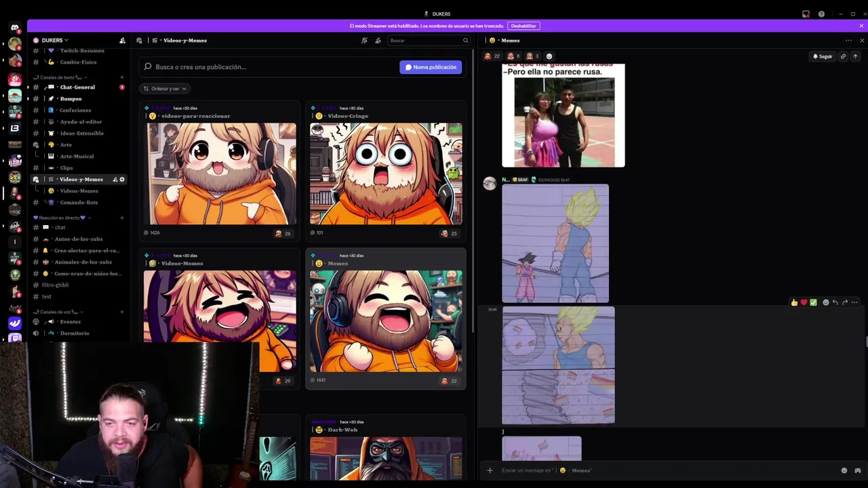This screenshot has width=868, height=488.
Task: Click Nueva publicación button
Action: pos(431,67)
